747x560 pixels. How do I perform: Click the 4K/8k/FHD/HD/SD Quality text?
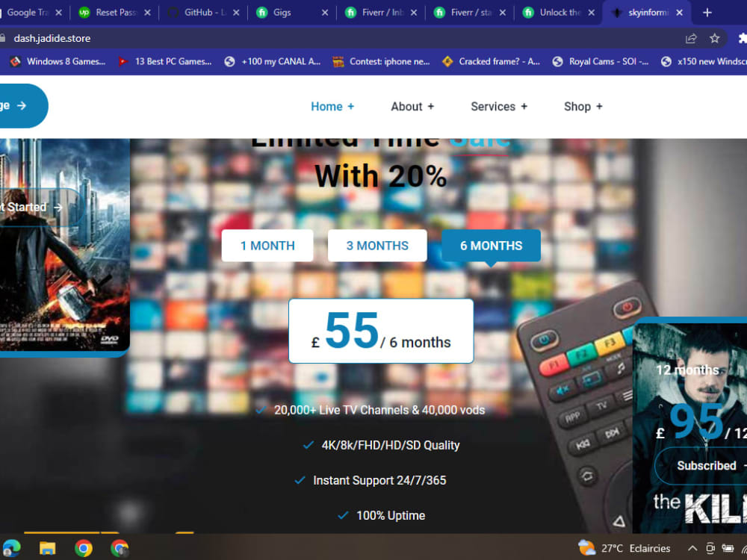391,445
